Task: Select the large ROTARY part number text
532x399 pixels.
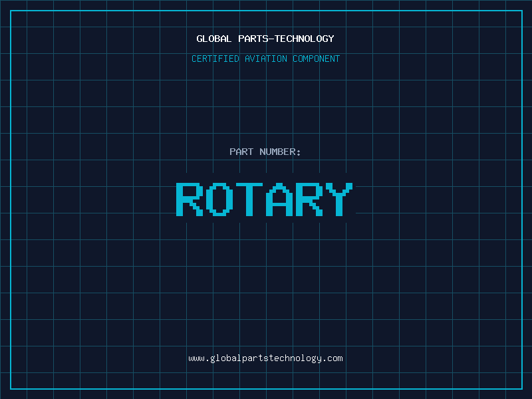Action: pos(265,199)
